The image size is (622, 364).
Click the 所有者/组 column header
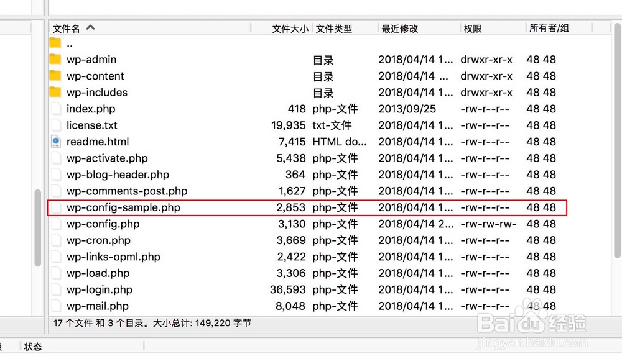(552, 27)
